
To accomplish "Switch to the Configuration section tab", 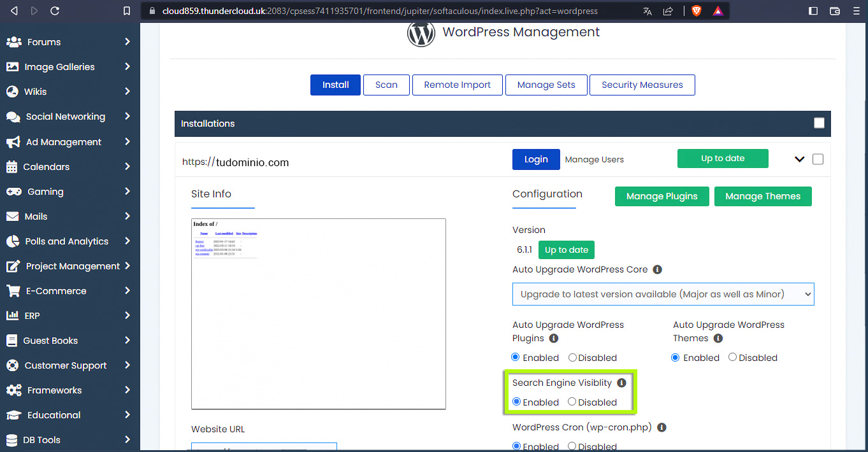I will (x=547, y=194).
